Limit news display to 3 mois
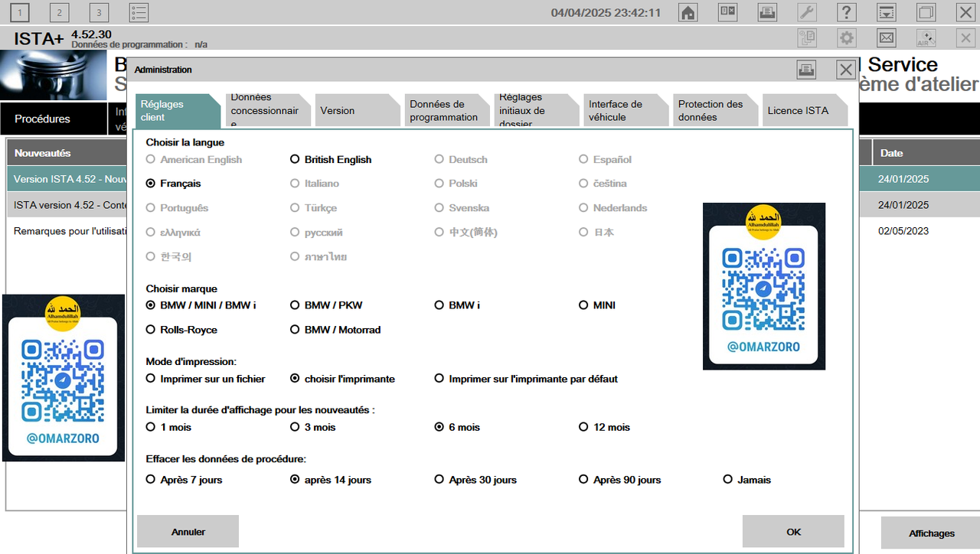This screenshot has width=980, height=554. [313, 427]
